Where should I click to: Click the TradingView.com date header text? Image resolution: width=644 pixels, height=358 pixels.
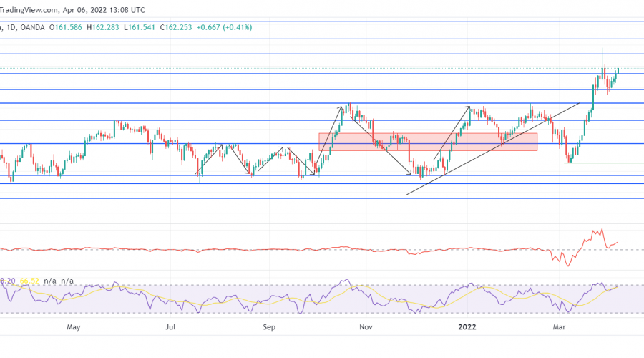72,10
